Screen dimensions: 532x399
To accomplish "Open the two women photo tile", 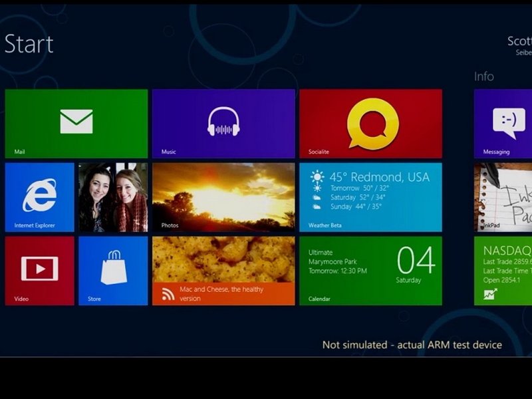I will [113, 198].
